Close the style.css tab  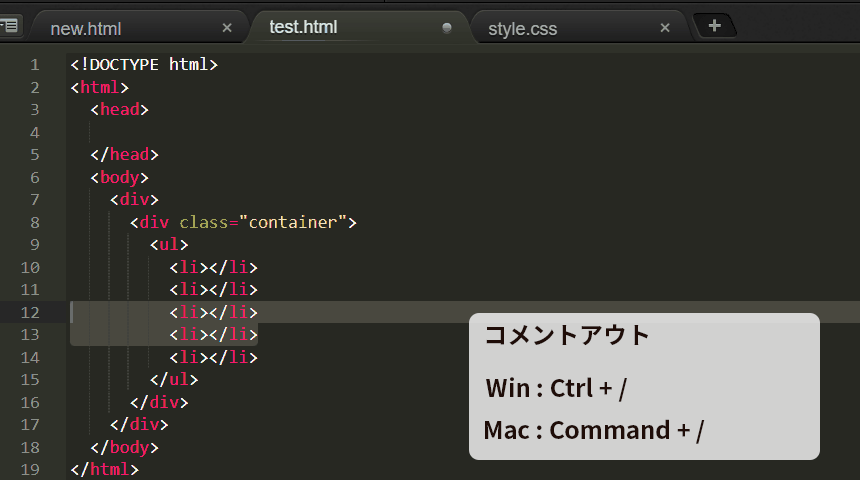(665, 27)
